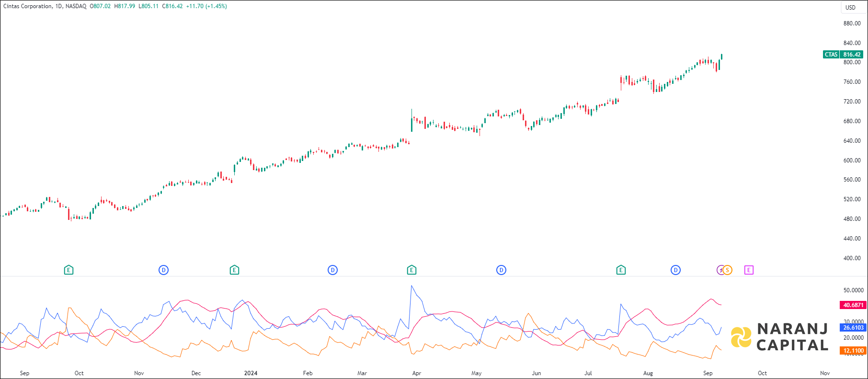868x379 pixels.
Task: Select the dividend D marker in mid-August
Action: (675, 270)
